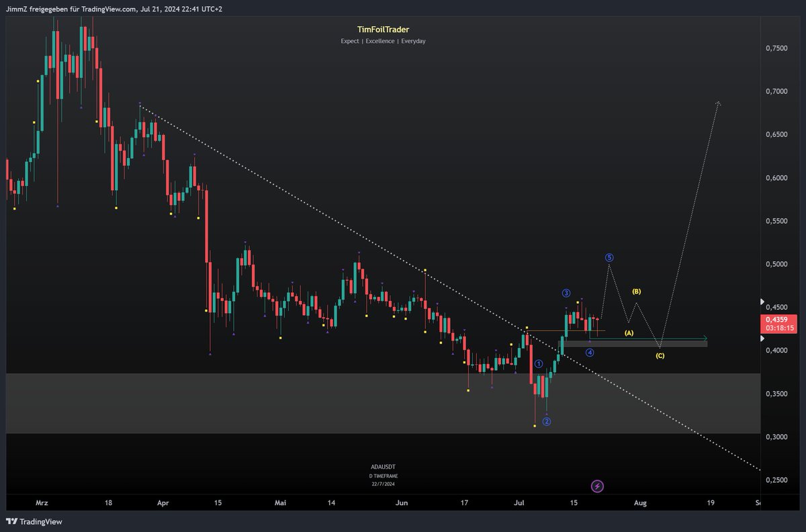Viewport: 806px width, 532px height.
Task: Click the circled wave ② label below the July low
Action: click(547, 421)
